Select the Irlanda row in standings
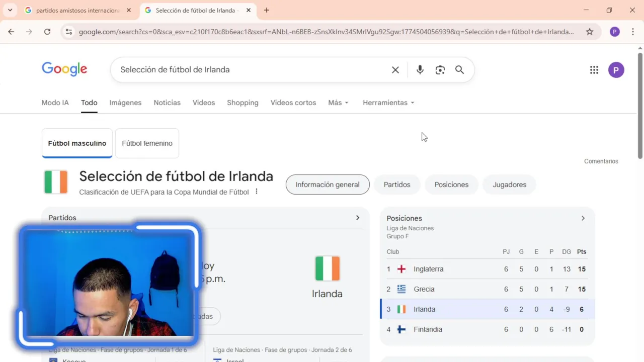644x362 pixels. coord(487,309)
